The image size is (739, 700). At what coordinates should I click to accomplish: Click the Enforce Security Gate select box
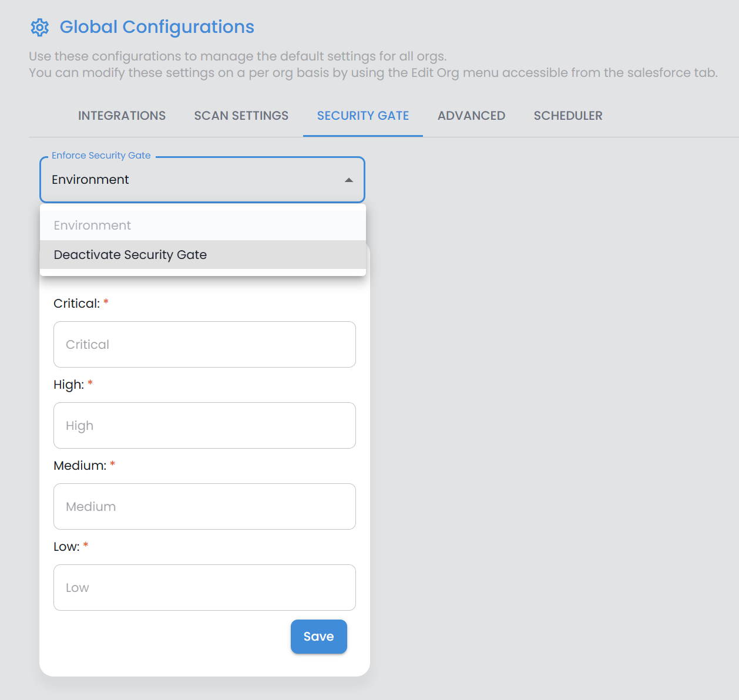[x=194, y=180]
